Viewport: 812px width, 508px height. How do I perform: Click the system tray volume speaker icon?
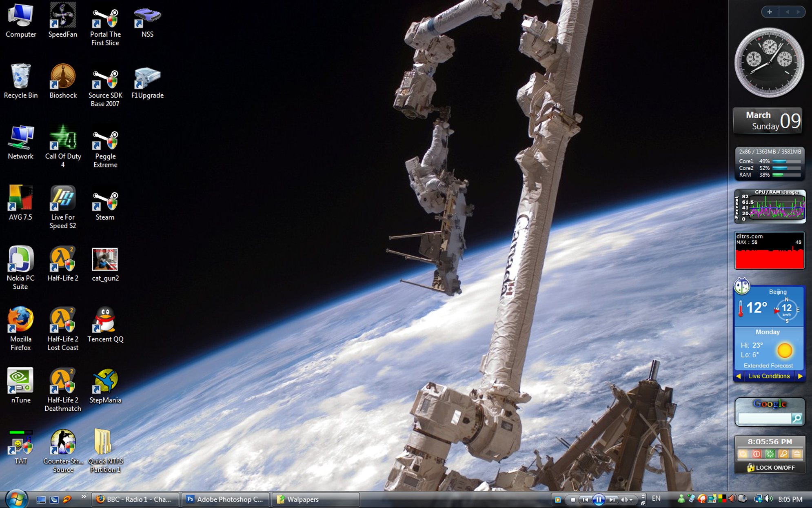pos(769,499)
